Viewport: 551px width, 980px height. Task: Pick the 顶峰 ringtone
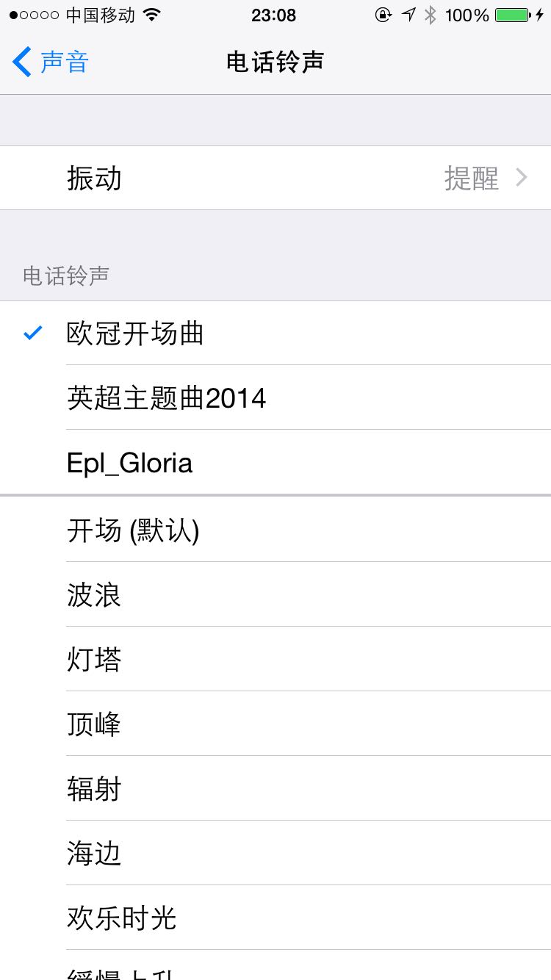click(94, 724)
